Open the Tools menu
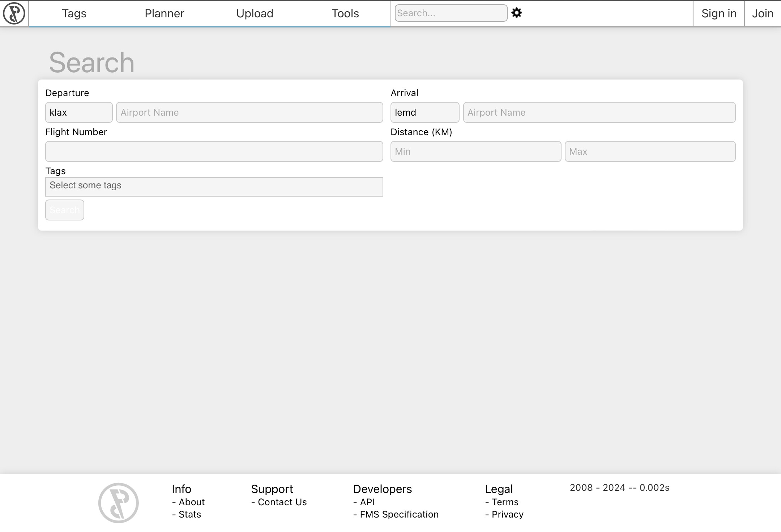The width and height of the screenshot is (781, 532). pos(345,13)
